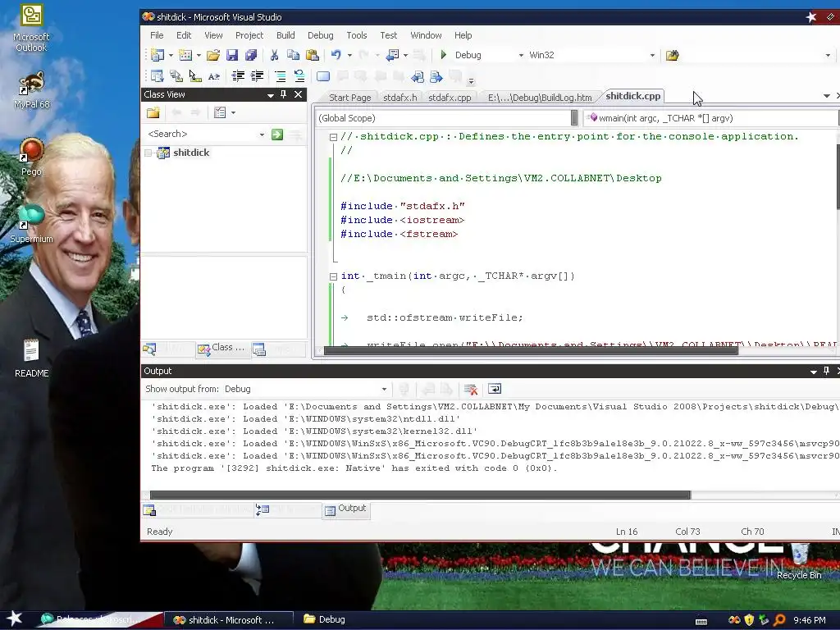This screenshot has width=840, height=630.
Task: Open the Debug menu
Action: pos(321,35)
